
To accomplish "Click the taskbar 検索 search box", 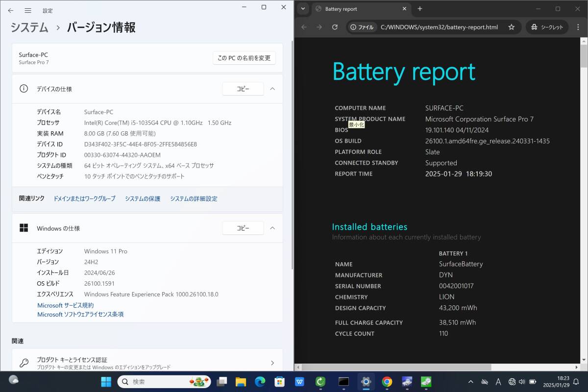I will 165,382.
